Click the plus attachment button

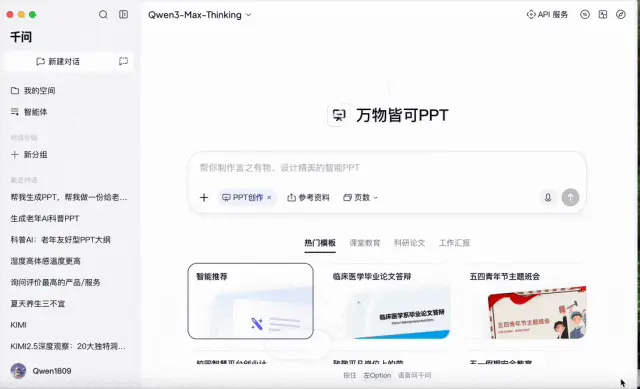tap(204, 198)
